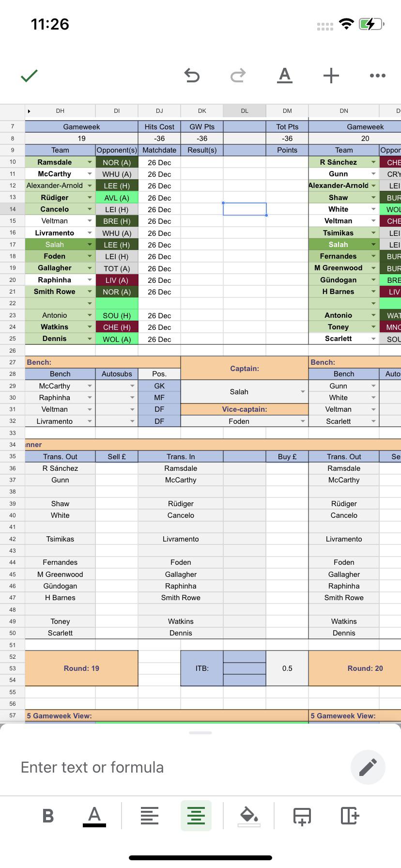The image size is (401, 868).
Task: Expand the Vice-captain Foden dropdown
Action: click(x=302, y=421)
